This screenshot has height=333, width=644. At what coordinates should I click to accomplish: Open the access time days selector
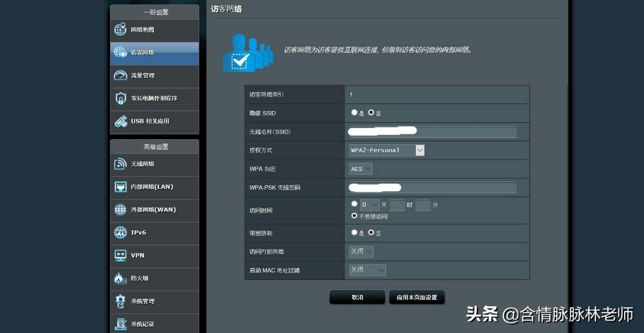[368, 204]
